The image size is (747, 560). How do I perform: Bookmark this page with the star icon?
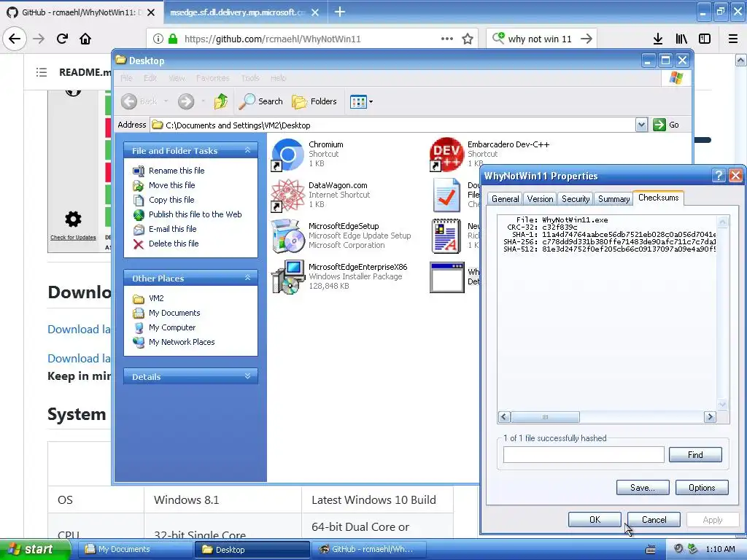[468, 39]
